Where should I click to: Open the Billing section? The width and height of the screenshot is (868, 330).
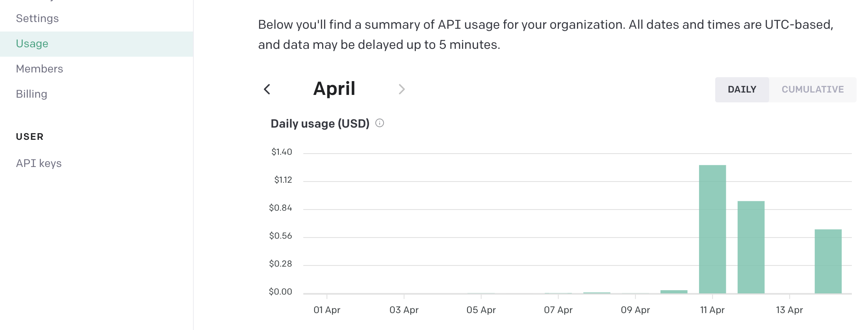pyautogui.click(x=32, y=94)
